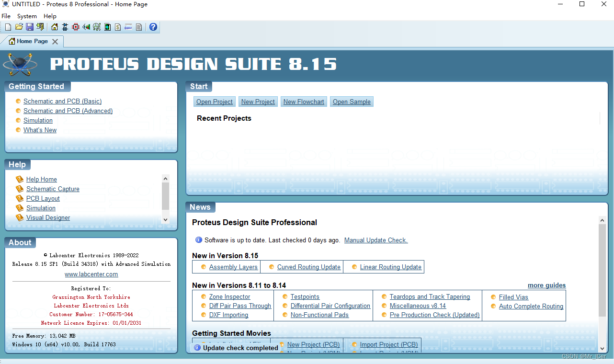Open the What's New link
The image size is (614, 364).
click(x=40, y=130)
